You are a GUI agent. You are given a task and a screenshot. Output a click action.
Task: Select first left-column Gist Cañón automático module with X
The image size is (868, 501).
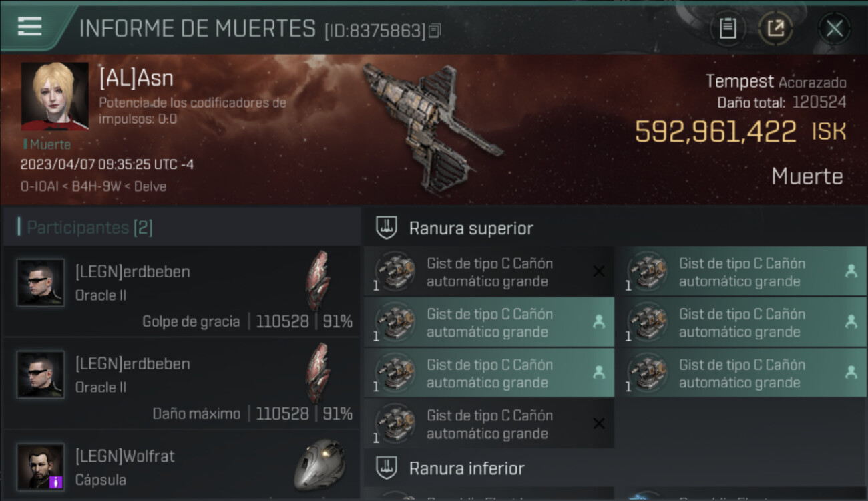pyautogui.click(x=489, y=273)
